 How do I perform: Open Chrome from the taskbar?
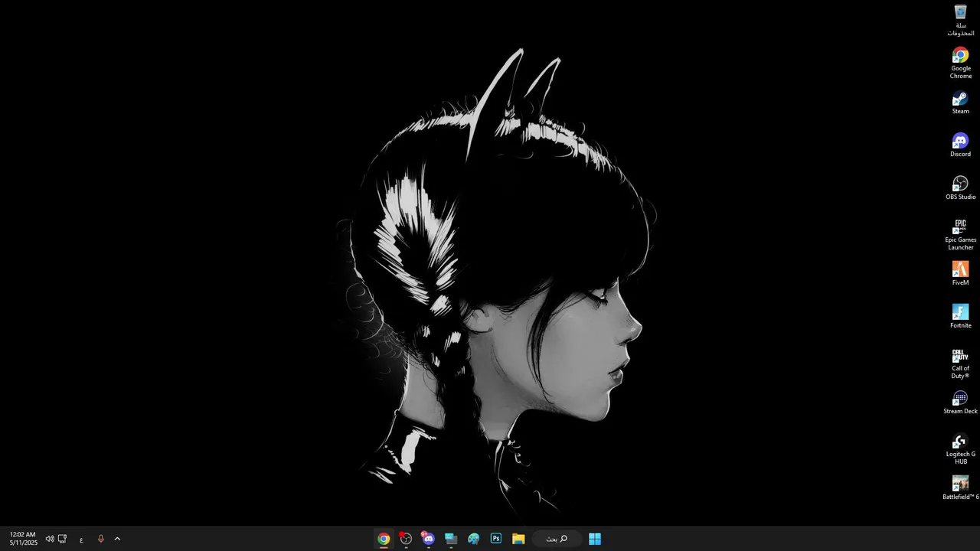pos(384,539)
